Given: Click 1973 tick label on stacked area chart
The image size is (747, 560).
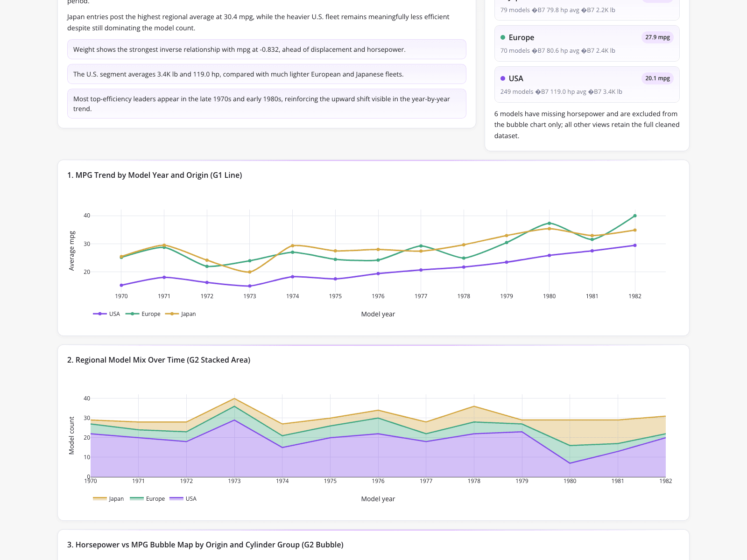Looking at the screenshot, I should click(x=234, y=481).
